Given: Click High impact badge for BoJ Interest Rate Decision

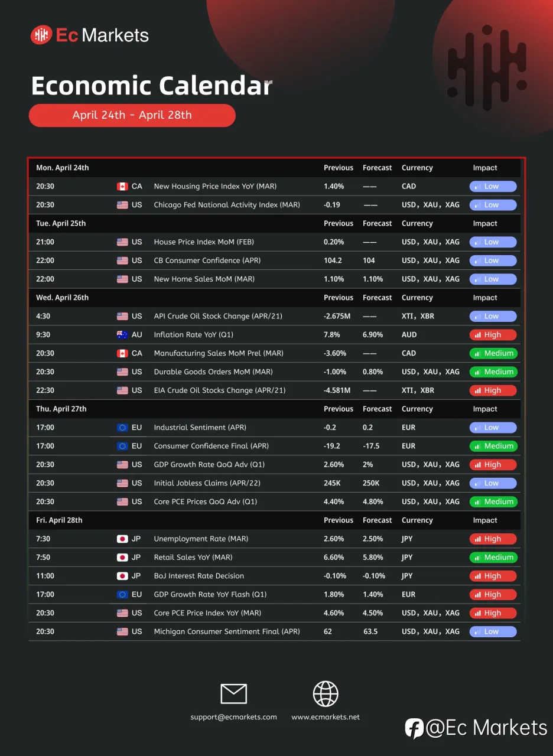Looking at the screenshot, I should (493, 576).
